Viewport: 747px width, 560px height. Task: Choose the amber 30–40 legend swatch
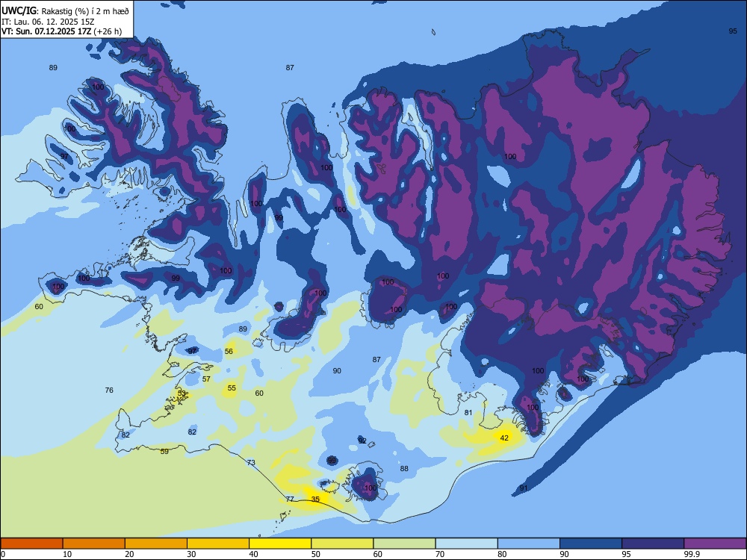[218, 544]
